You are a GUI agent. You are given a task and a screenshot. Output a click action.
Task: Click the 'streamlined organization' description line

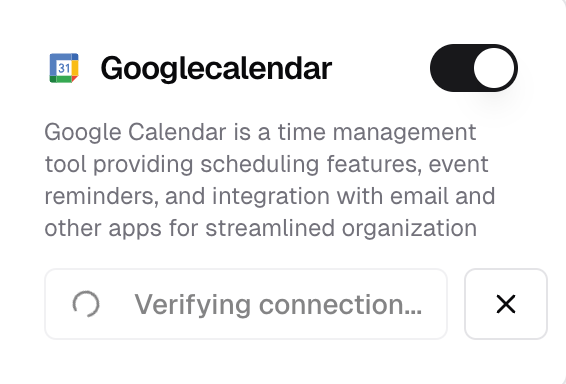pos(261,228)
